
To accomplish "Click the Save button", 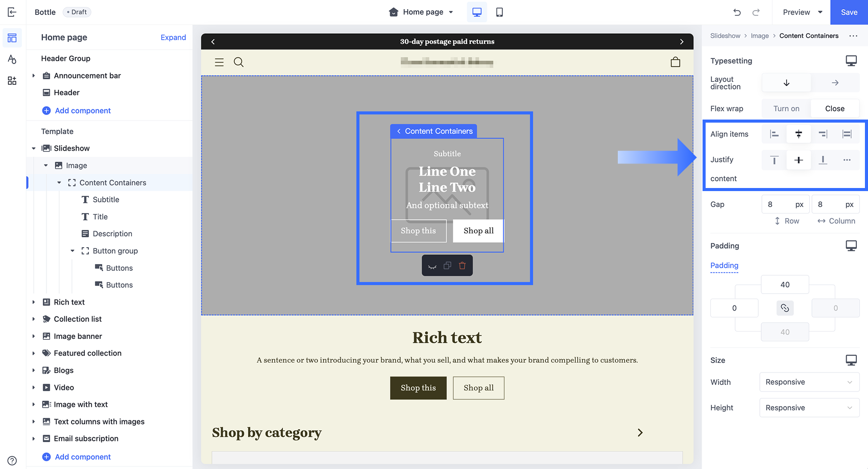I will (849, 12).
